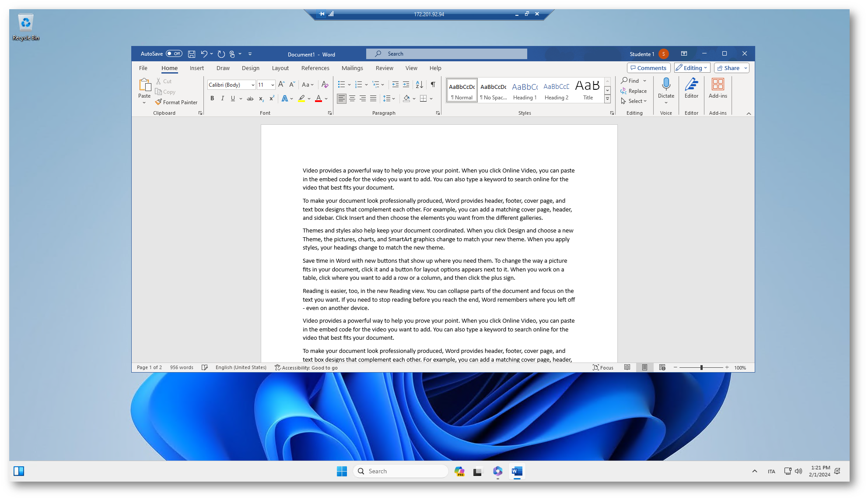This screenshot has width=868, height=500.
Task: Select the Print Layout view
Action: [644, 367]
